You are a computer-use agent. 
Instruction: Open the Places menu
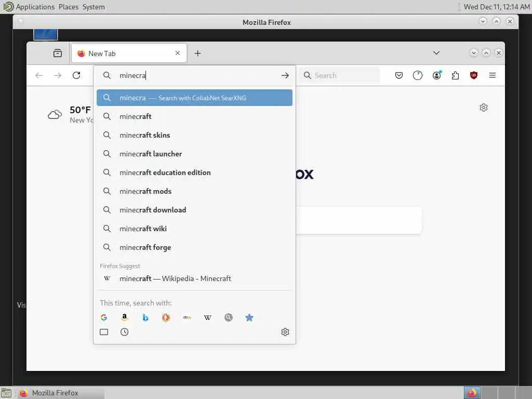(68, 7)
